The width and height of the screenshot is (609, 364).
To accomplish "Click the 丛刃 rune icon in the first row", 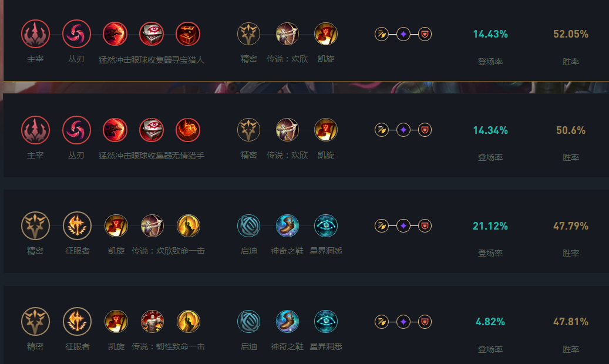I will (75, 33).
